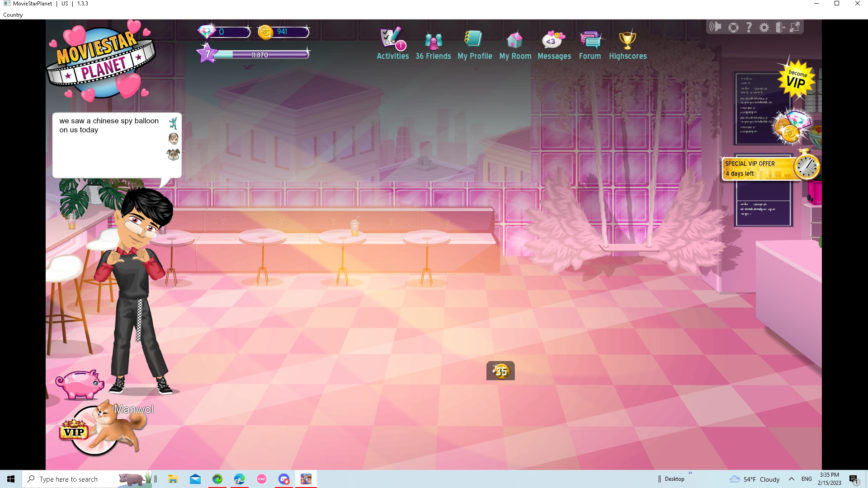868x488 pixels.
Task: Collect the +35 coin on the floor
Action: pyautogui.click(x=500, y=371)
